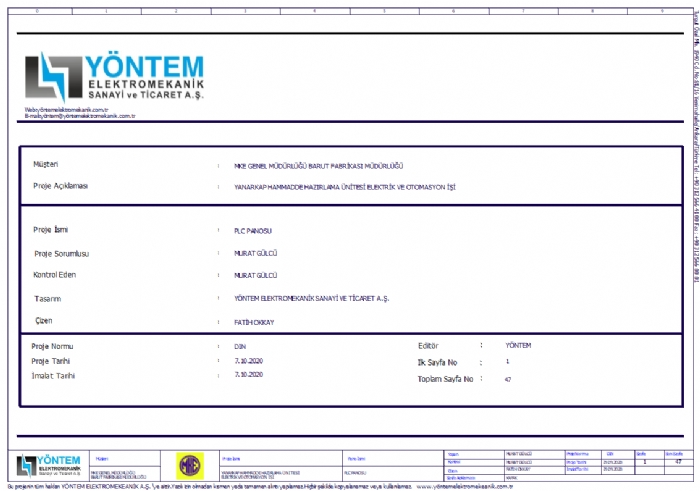Select "MURAT GÜLCÜ" in the Kontrol Eden row
700x491 pixels.
[x=255, y=275]
